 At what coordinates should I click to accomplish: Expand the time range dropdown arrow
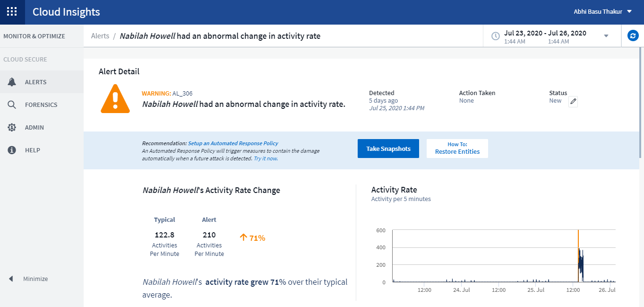click(606, 36)
